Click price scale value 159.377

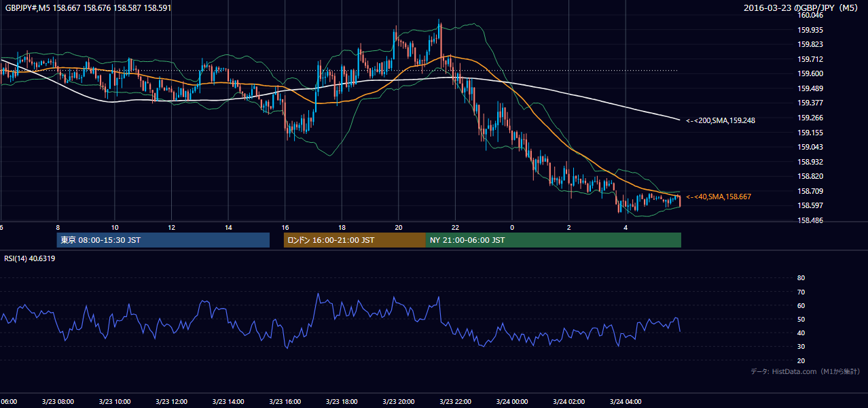pyautogui.click(x=810, y=103)
